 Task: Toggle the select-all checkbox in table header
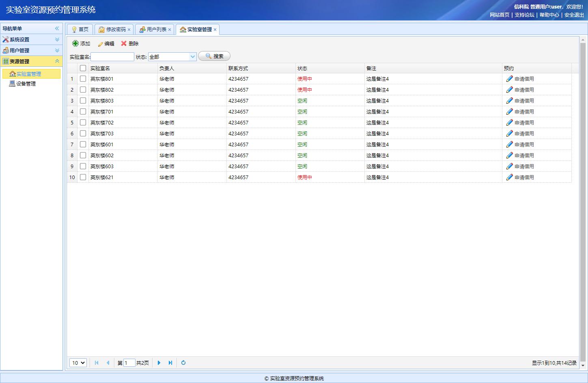pos(83,68)
